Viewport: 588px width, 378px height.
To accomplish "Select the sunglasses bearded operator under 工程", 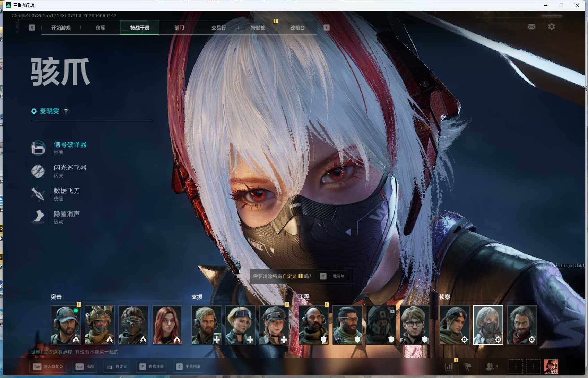I will [x=347, y=325].
